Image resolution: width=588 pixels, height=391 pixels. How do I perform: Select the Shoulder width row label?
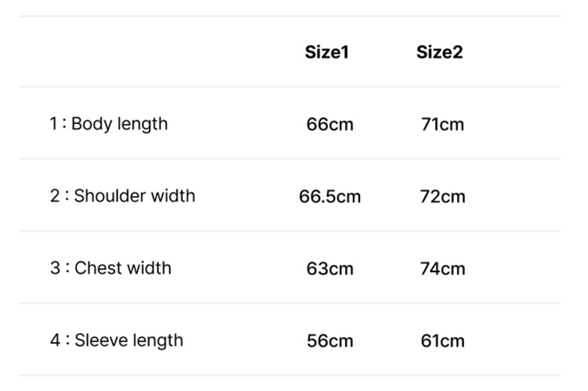click(134, 196)
